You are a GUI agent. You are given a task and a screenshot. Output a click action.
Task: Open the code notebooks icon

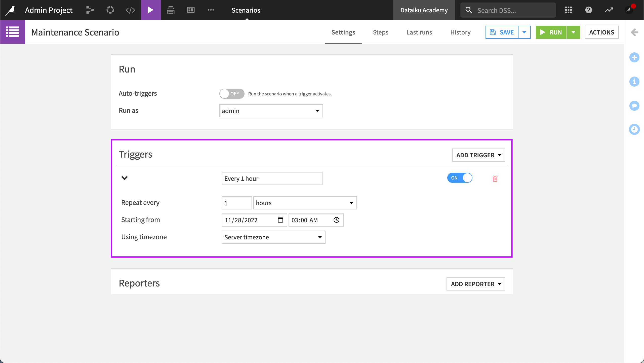coord(130,10)
